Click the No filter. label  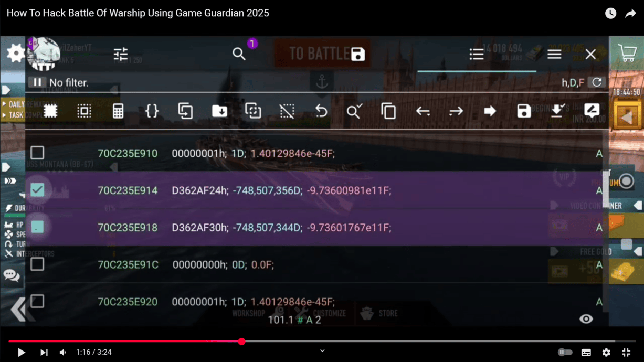click(x=69, y=83)
